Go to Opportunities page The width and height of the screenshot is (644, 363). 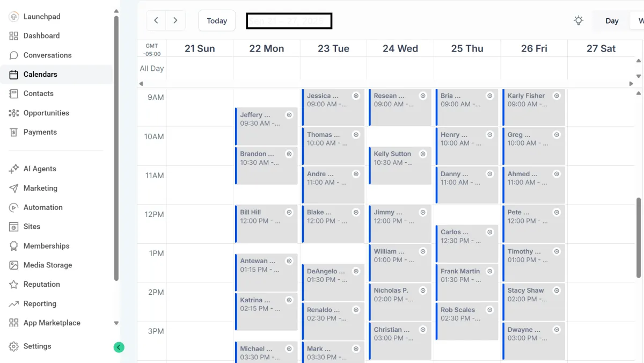(x=46, y=113)
